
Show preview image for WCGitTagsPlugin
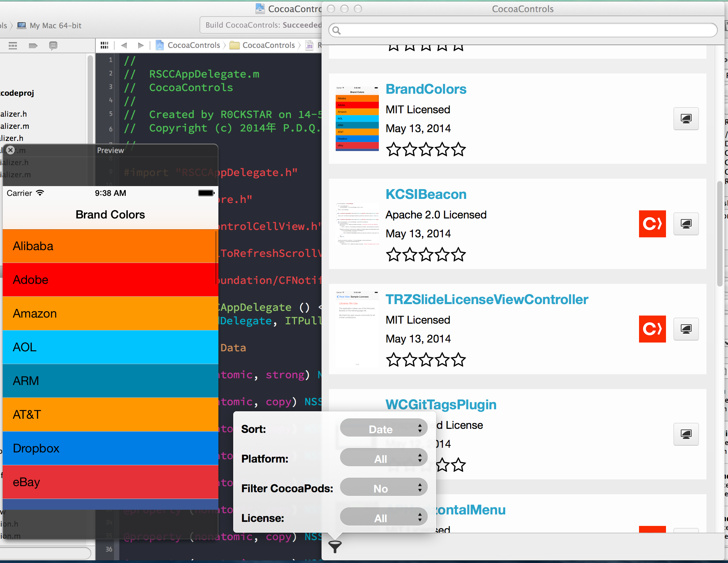[686, 434]
